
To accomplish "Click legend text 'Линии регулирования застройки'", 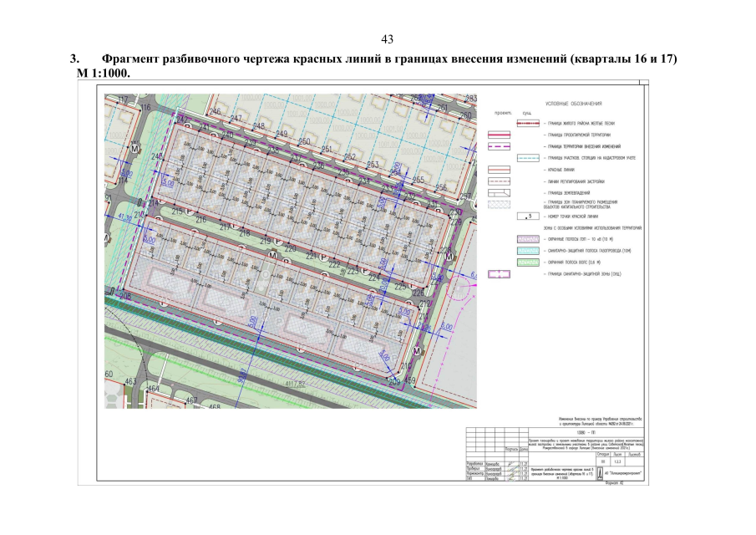I will [x=576, y=182].
